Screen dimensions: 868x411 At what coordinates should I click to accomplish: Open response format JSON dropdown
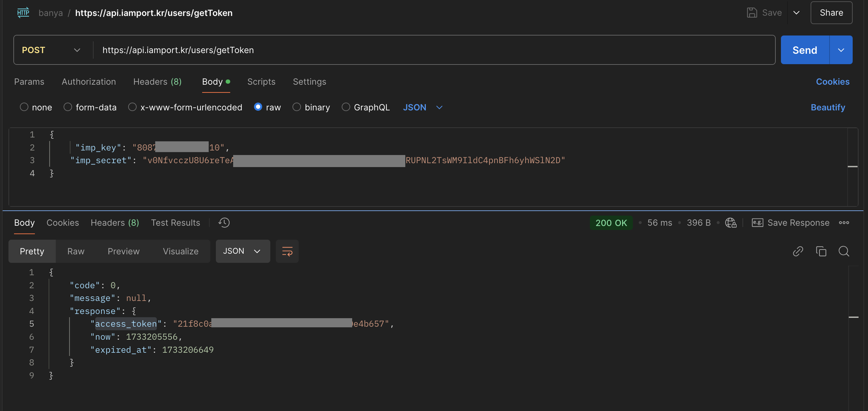tap(242, 251)
